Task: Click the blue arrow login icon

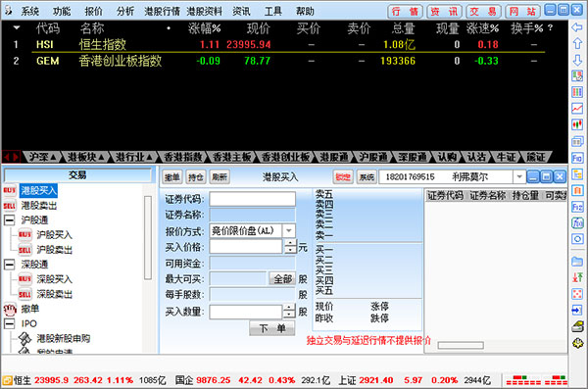Action: pyautogui.click(x=577, y=310)
